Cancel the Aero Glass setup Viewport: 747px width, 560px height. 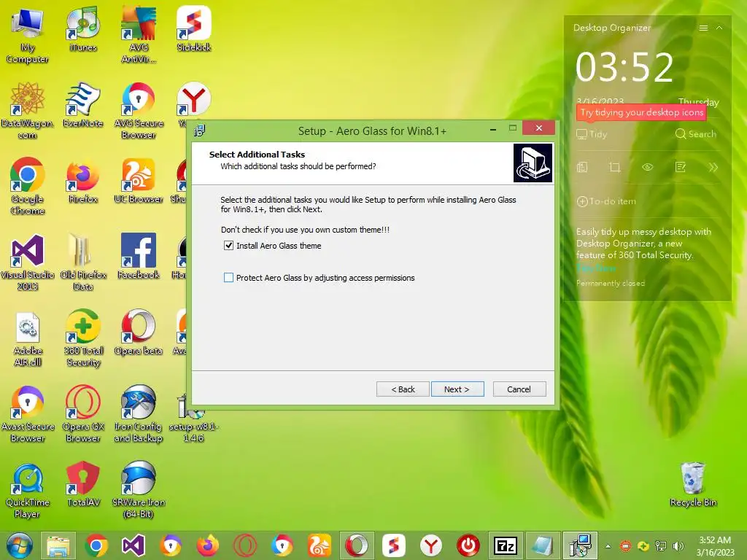519,389
